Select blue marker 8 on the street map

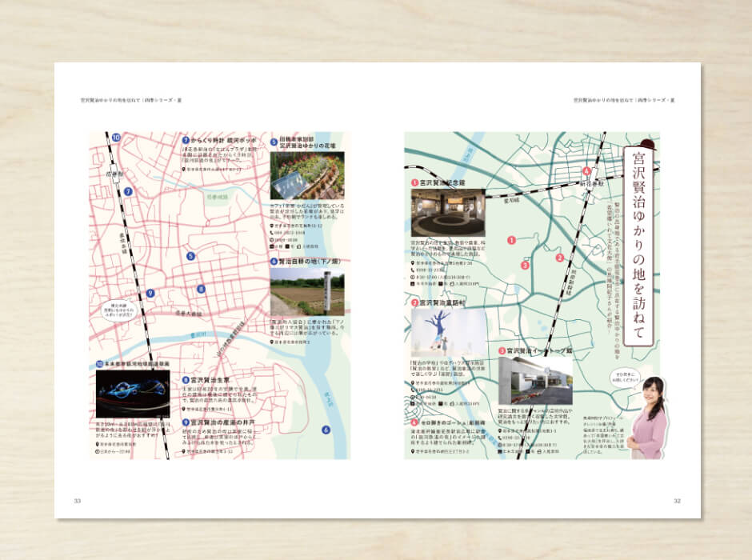202,289
